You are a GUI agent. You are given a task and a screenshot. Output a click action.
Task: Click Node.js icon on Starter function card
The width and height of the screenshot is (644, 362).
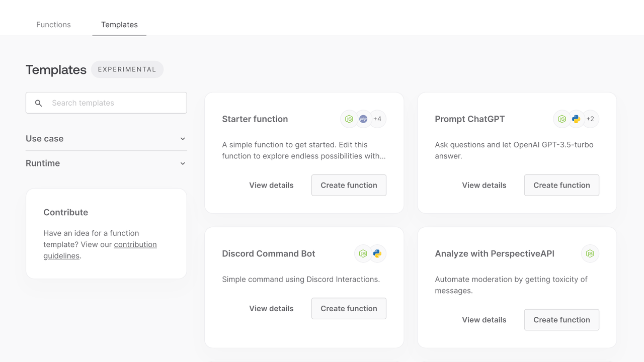tap(349, 119)
